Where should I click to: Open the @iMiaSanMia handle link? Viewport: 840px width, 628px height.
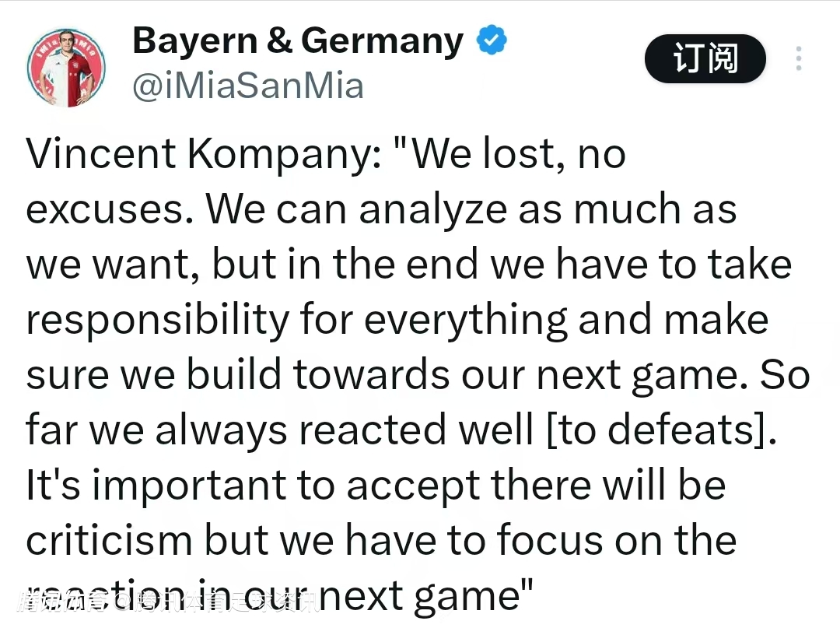pos(248,86)
